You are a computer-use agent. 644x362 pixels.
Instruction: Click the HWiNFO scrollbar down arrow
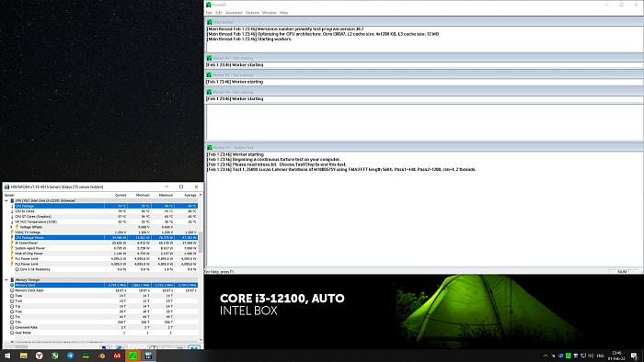[201, 339]
